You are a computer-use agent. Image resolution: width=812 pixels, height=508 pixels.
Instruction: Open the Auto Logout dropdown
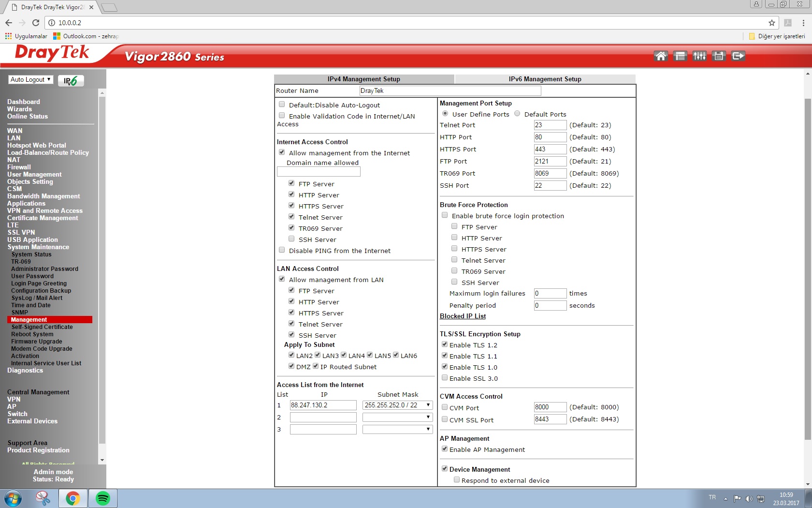[x=30, y=80]
